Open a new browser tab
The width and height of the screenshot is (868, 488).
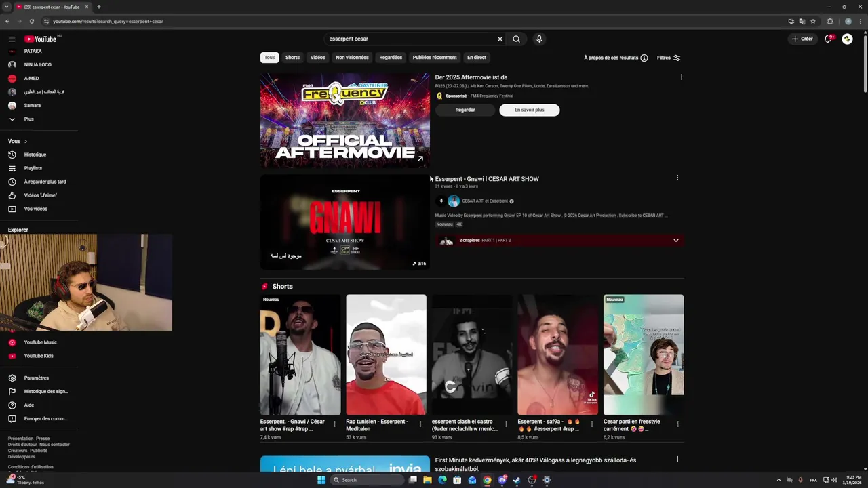98,7
